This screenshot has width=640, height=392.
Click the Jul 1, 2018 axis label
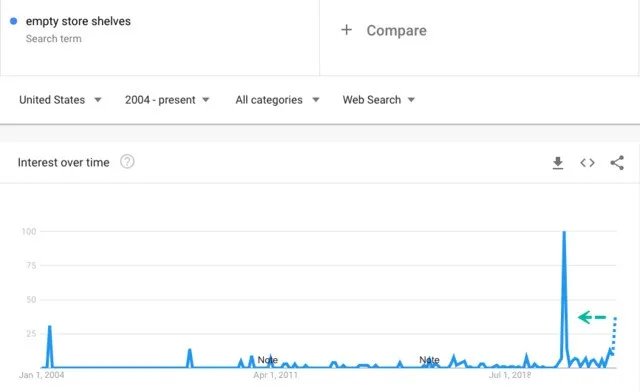click(510, 374)
